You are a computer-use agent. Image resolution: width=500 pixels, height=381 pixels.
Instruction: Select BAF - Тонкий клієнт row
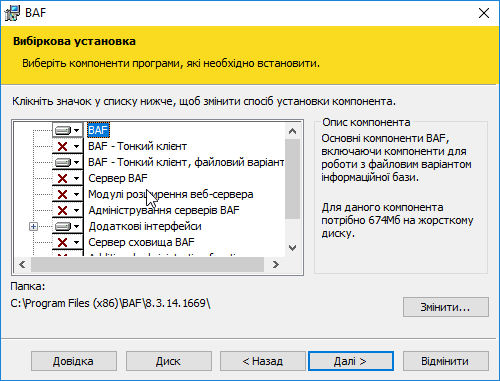(x=137, y=146)
